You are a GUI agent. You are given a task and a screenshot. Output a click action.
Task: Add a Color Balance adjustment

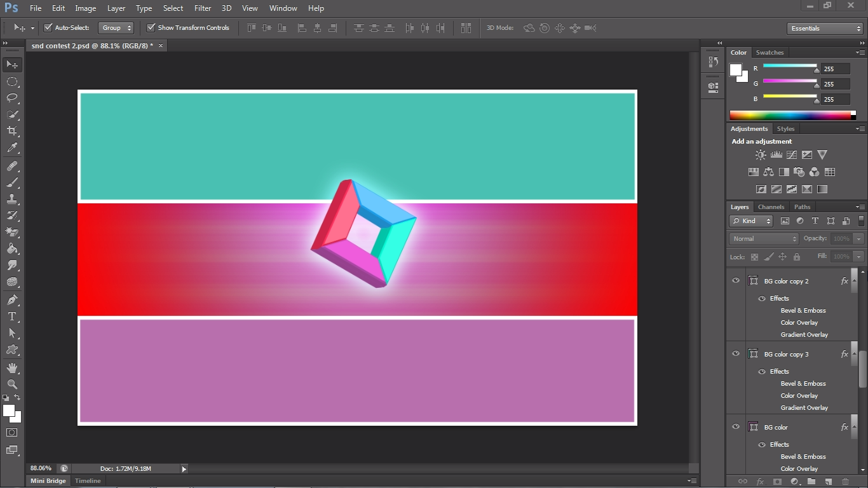(769, 172)
